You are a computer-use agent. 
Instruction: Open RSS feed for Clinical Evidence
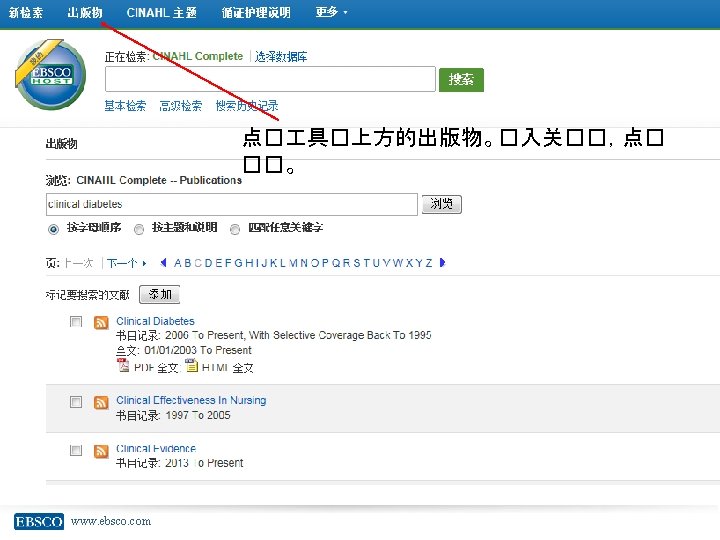click(101, 451)
